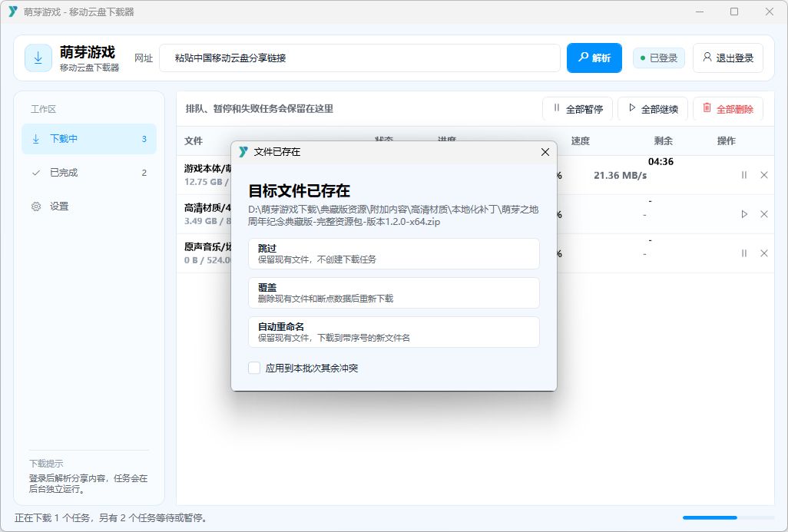Click the gear icon next to 设置
The height and width of the screenshot is (532, 788).
click(36, 207)
